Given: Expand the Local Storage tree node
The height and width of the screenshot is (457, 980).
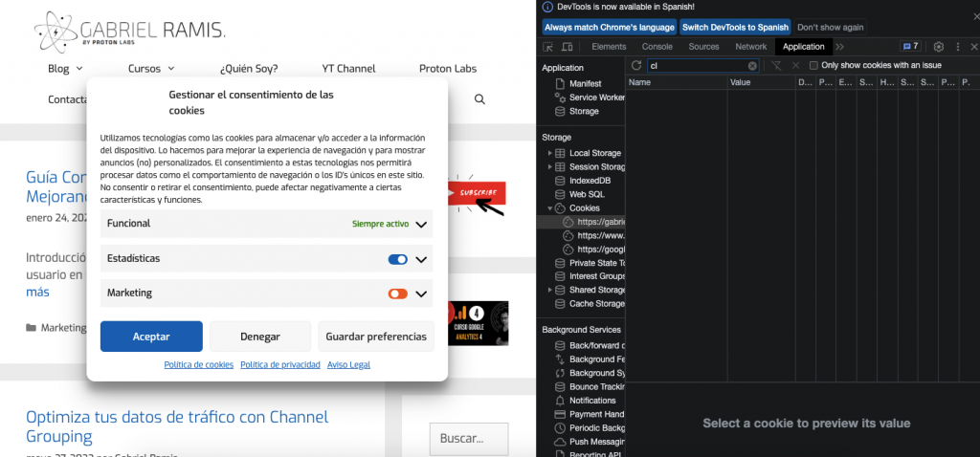Looking at the screenshot, I should [550, 153].
